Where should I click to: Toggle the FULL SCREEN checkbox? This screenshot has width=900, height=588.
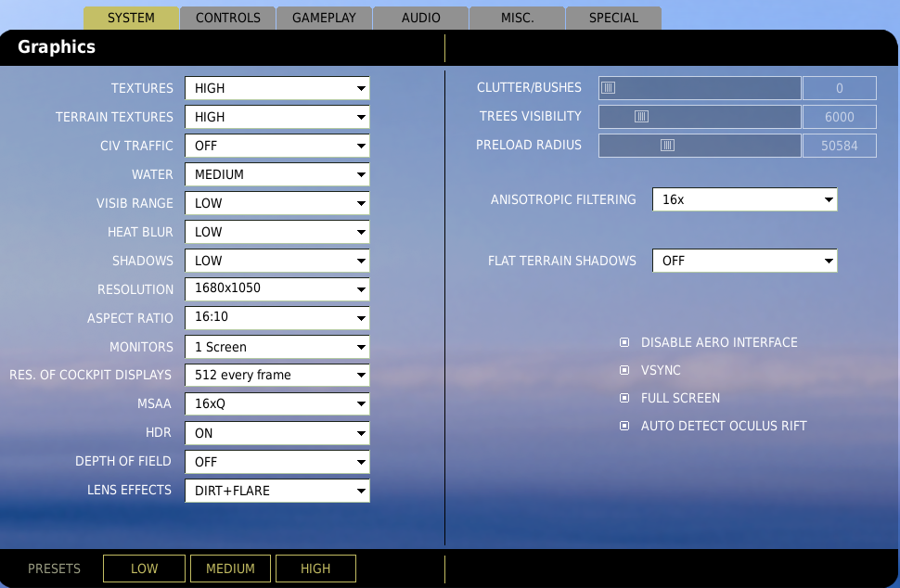[x=624, y=398]
